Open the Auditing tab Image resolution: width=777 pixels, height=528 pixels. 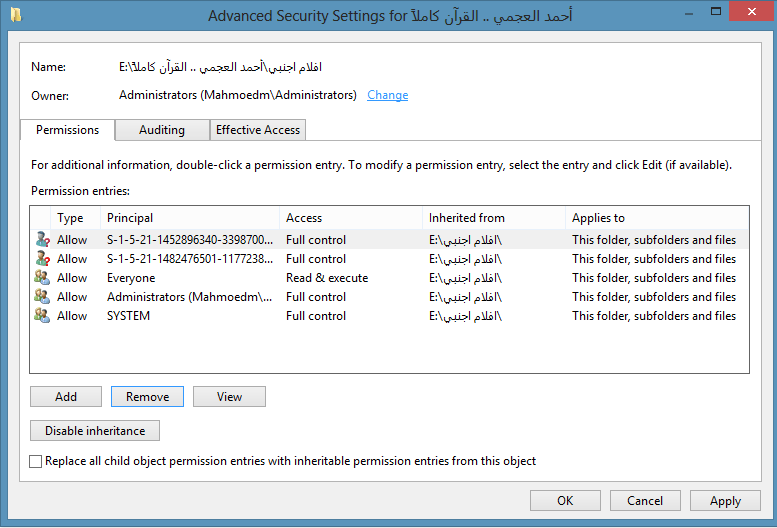[x=162, y=130]
